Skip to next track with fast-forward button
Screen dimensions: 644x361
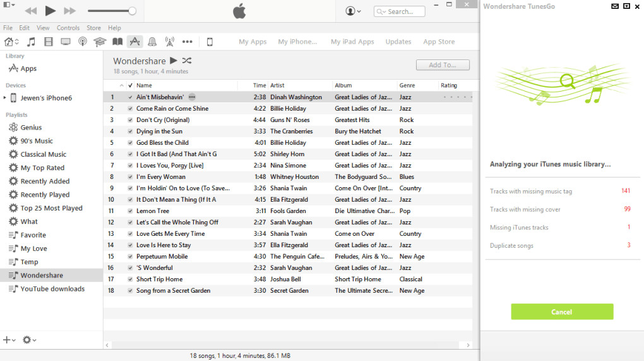(70, 11)
